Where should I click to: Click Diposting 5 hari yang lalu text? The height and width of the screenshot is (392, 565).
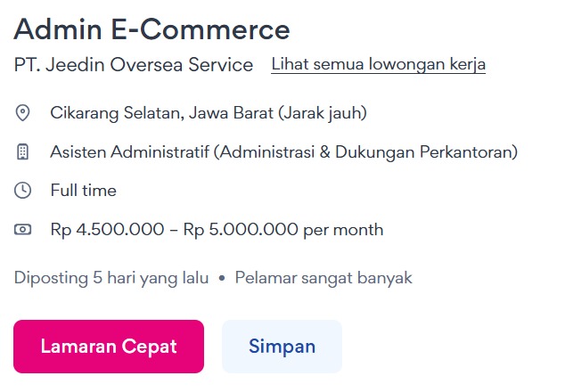coord(111,278)
